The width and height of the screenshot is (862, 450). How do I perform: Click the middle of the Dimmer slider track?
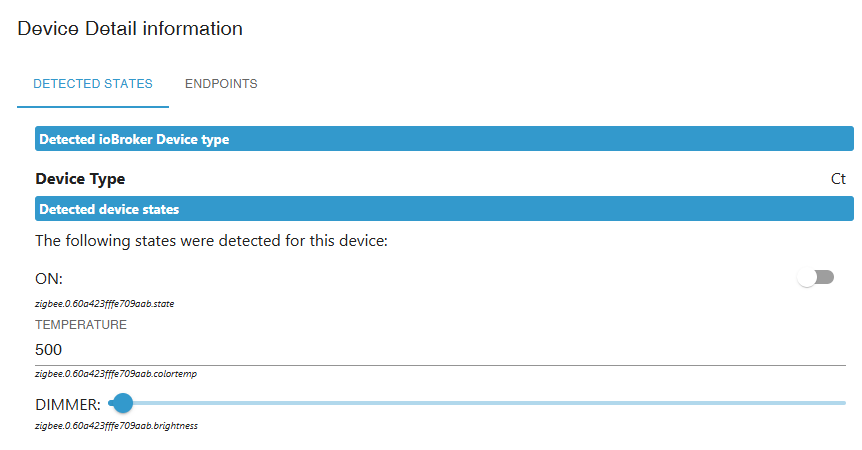tap(477, 403)
